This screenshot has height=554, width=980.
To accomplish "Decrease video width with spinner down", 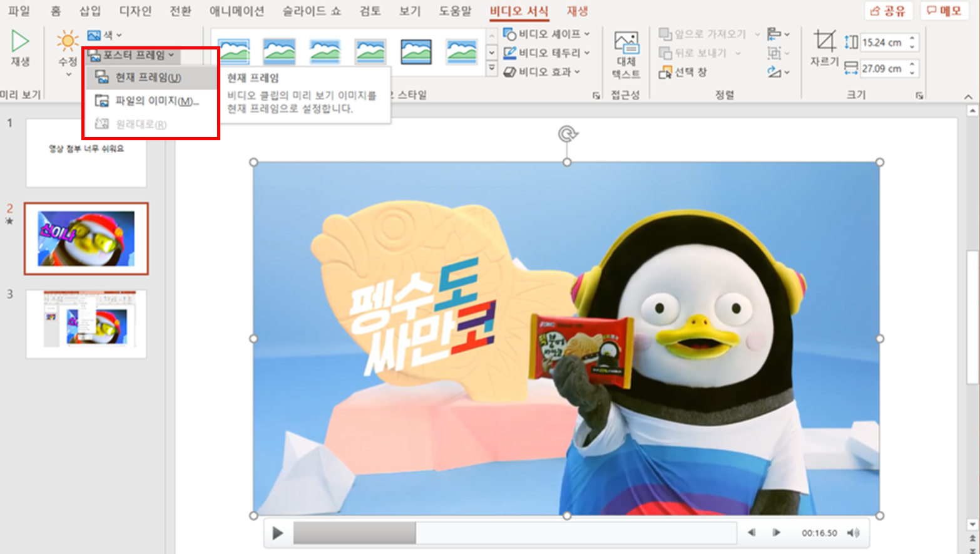I will point(912,73).
